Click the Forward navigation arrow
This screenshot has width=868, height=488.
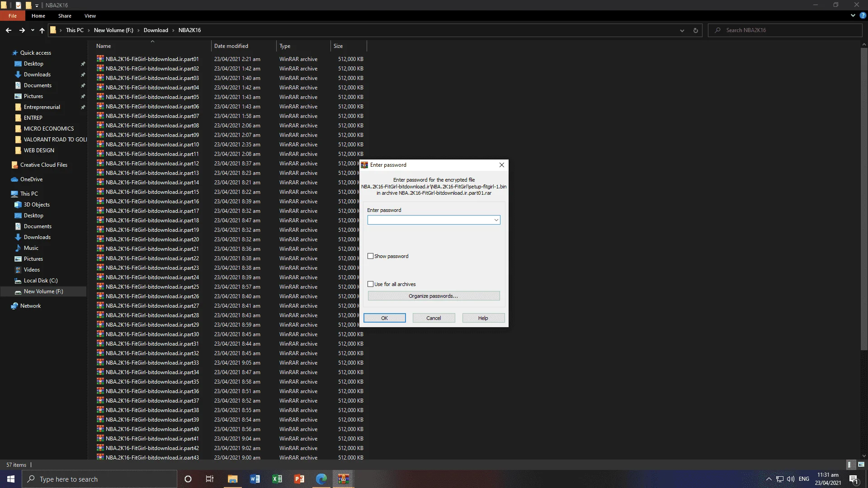22,30
